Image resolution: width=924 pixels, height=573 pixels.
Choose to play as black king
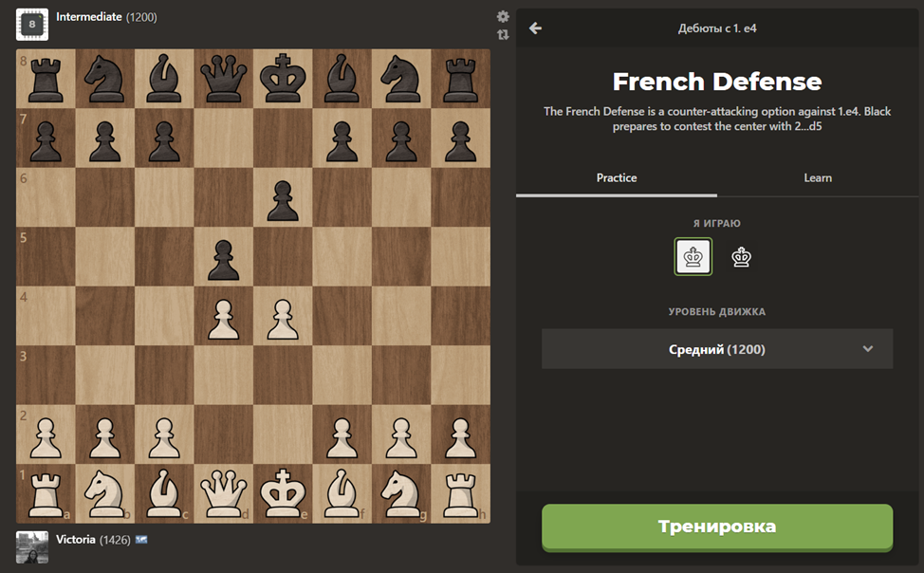741,257
